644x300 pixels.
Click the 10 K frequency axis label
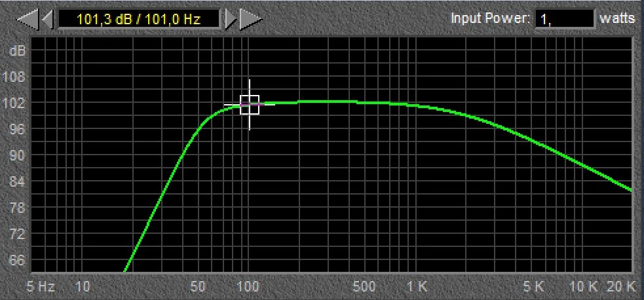point(583,286)
